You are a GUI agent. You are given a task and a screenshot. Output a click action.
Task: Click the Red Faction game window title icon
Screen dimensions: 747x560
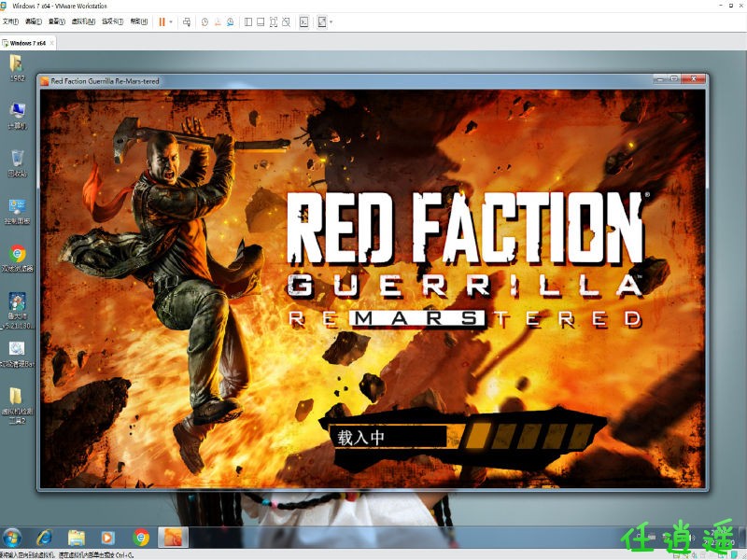[45, 81]
